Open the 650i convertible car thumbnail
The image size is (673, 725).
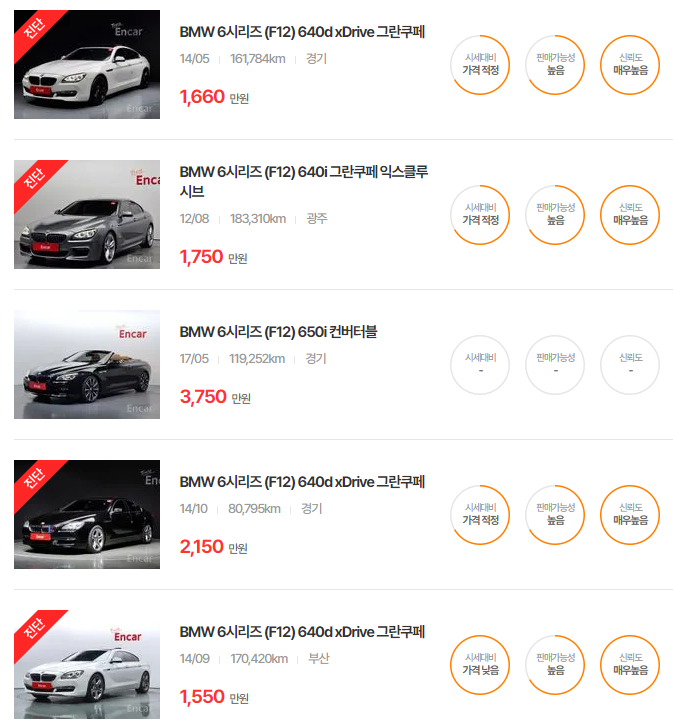pos(87,364)
